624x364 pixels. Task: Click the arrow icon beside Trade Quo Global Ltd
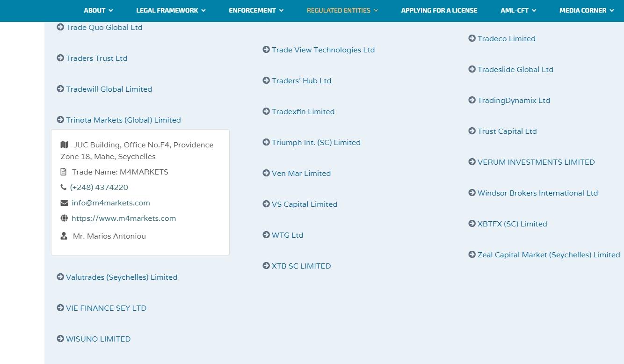click(x=60, y=27)
